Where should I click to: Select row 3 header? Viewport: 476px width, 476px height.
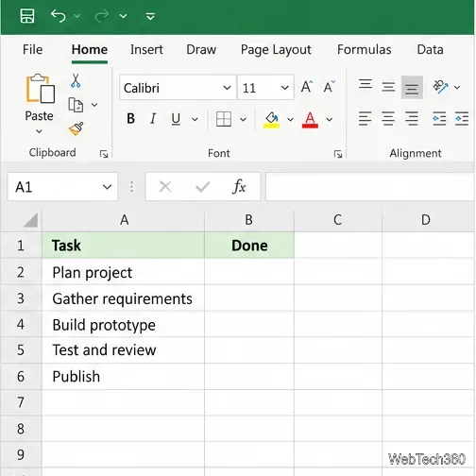21,298
